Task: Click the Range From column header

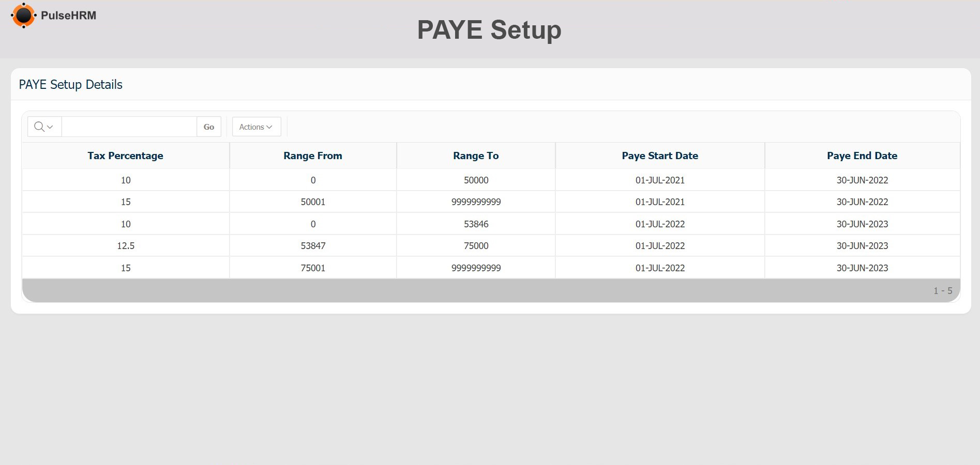Action: point(312,156)
